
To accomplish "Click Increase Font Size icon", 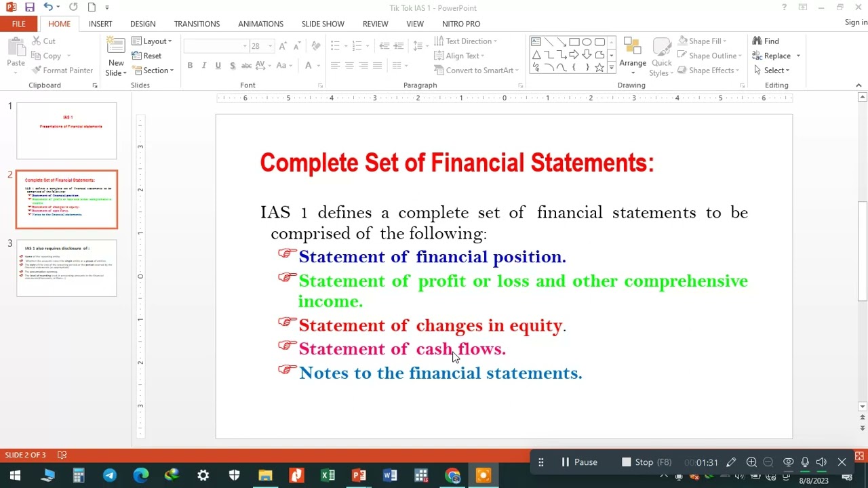I will (283, 46).
